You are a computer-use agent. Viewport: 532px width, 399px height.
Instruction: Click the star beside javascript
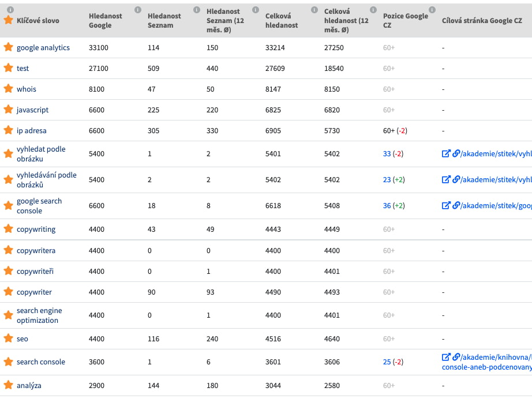pyautogui.click(x=8, y=109)
